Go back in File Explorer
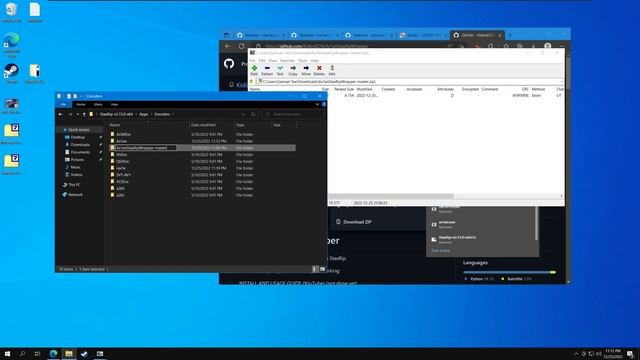Screen dimensions: 640x360 60,114
